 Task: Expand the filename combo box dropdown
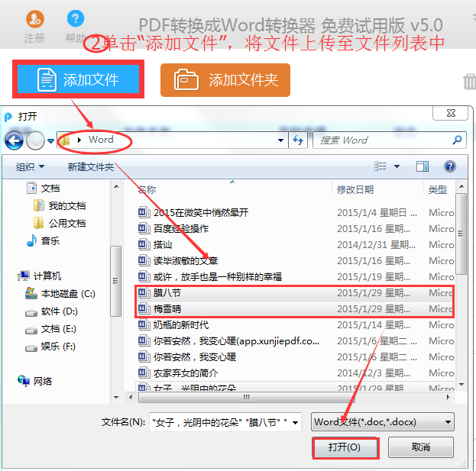tap(296, 422)
